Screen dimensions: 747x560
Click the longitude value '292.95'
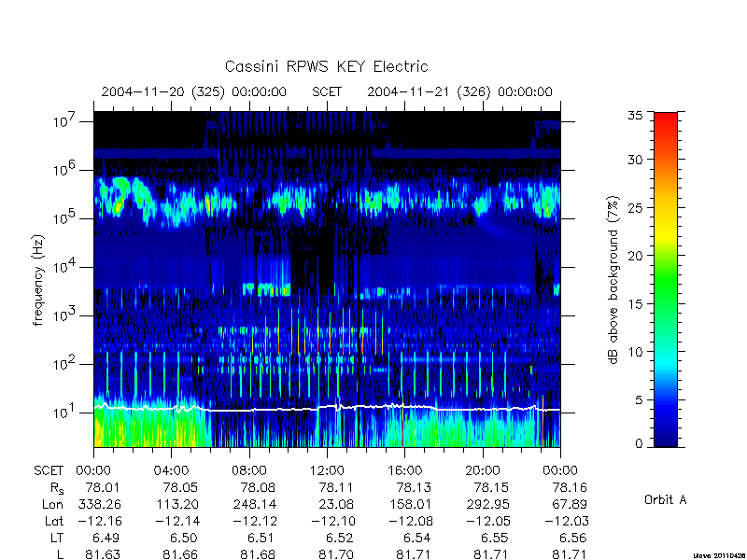click(487, 504)
